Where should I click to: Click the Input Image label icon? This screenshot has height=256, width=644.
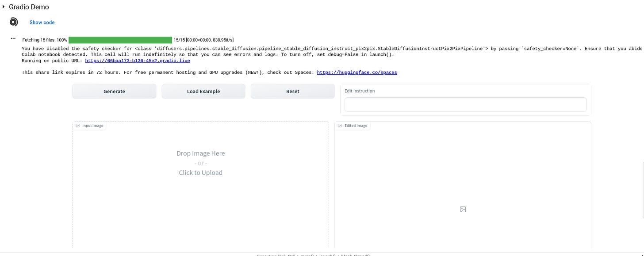click(x=77, y=126)
